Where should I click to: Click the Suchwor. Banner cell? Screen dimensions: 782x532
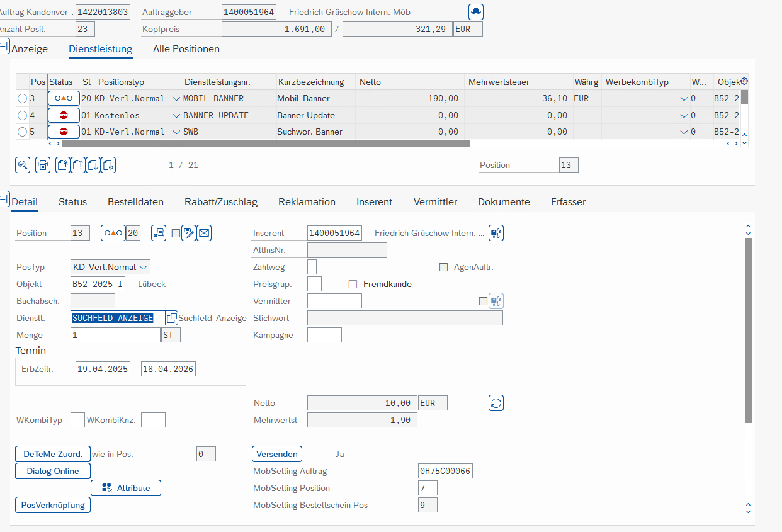[315, 132]
